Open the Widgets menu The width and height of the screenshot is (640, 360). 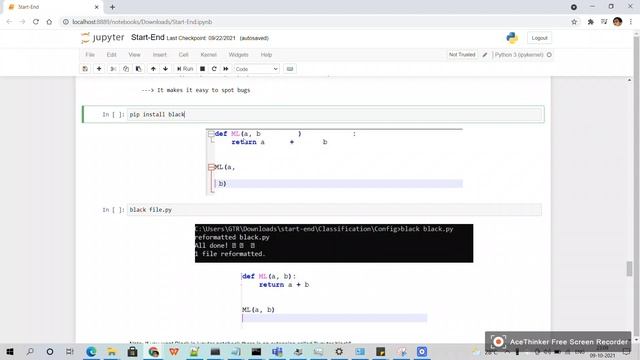click(238, 55)
